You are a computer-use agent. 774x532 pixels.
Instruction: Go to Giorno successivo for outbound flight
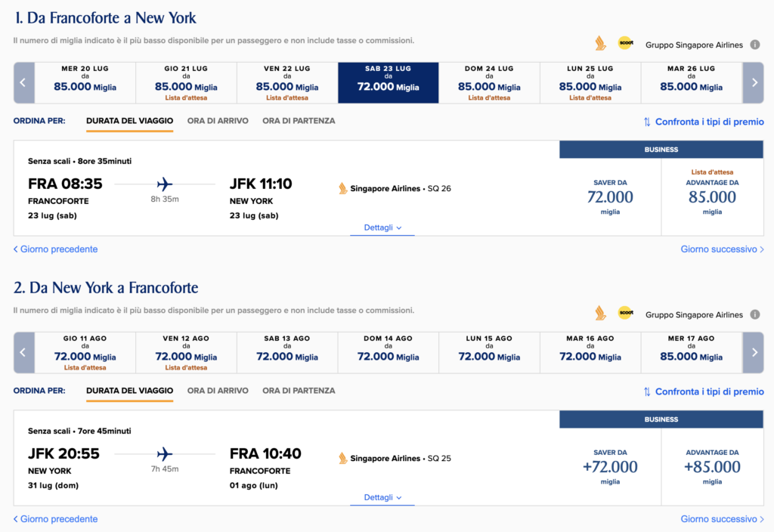[722, 249]
